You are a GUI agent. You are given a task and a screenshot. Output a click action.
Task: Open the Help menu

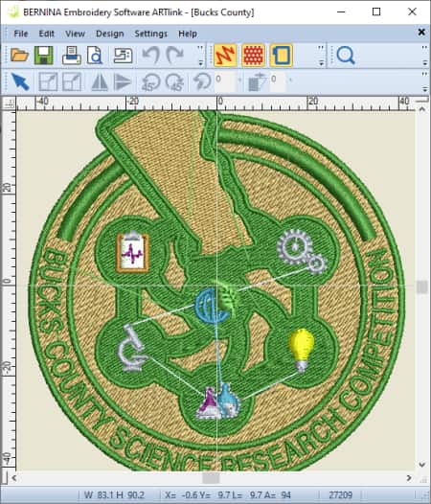(188, 34)
